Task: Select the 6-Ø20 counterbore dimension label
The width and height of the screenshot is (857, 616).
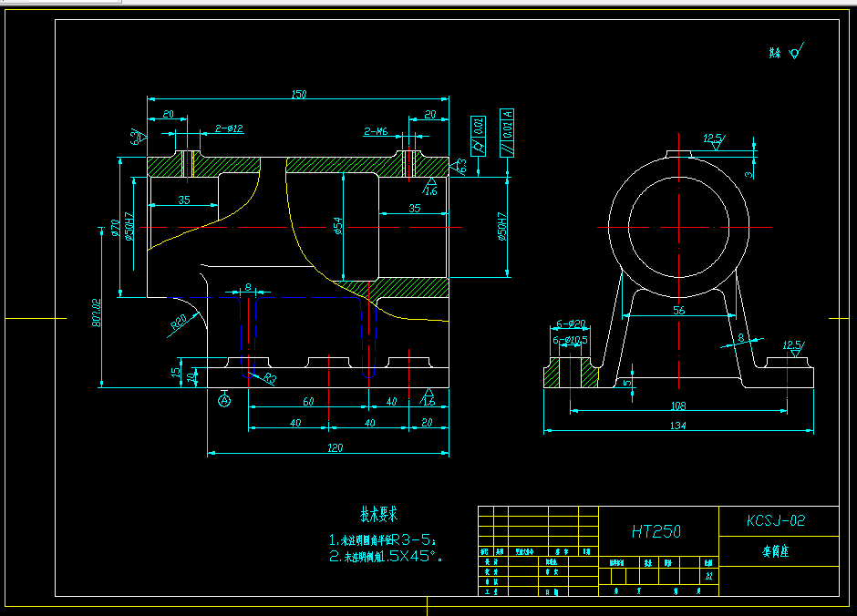Action: click(571, 323)
